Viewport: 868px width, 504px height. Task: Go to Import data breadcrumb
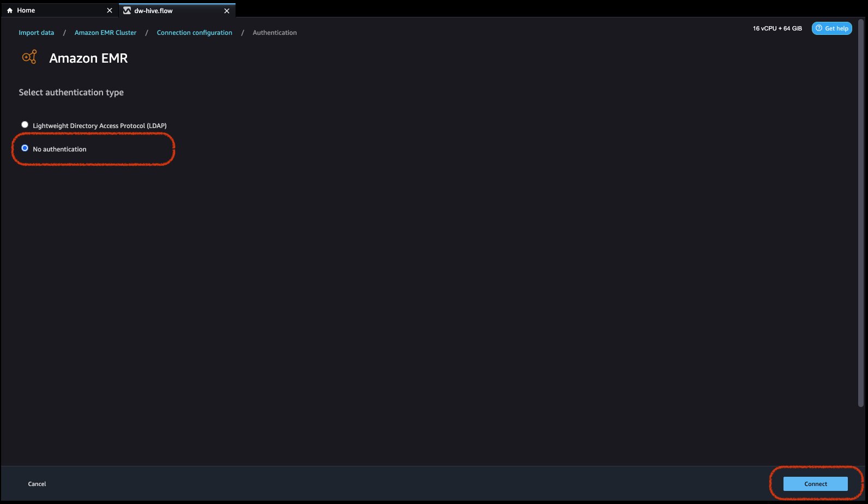point(37,33)
